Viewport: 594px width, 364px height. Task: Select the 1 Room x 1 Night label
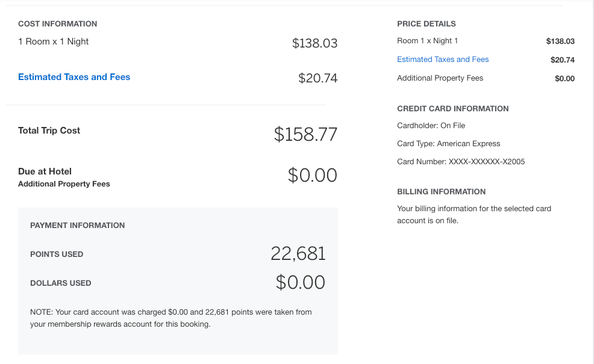pos(54,42)
